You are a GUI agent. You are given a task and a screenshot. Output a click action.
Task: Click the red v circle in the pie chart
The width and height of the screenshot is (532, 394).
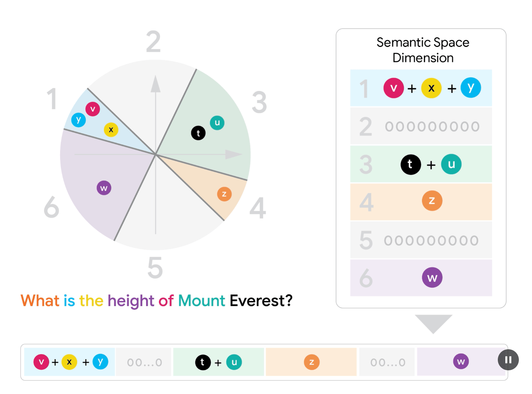[x=92, y=109]
